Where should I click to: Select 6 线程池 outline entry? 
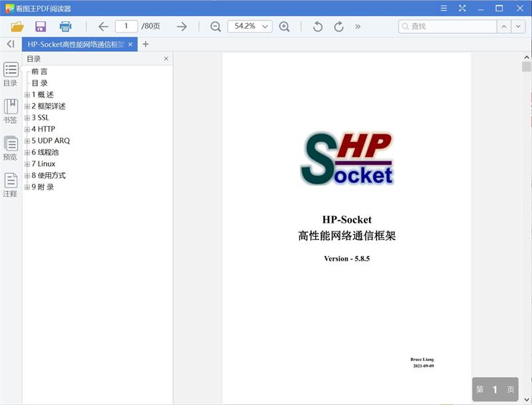[x=45, y=152]
